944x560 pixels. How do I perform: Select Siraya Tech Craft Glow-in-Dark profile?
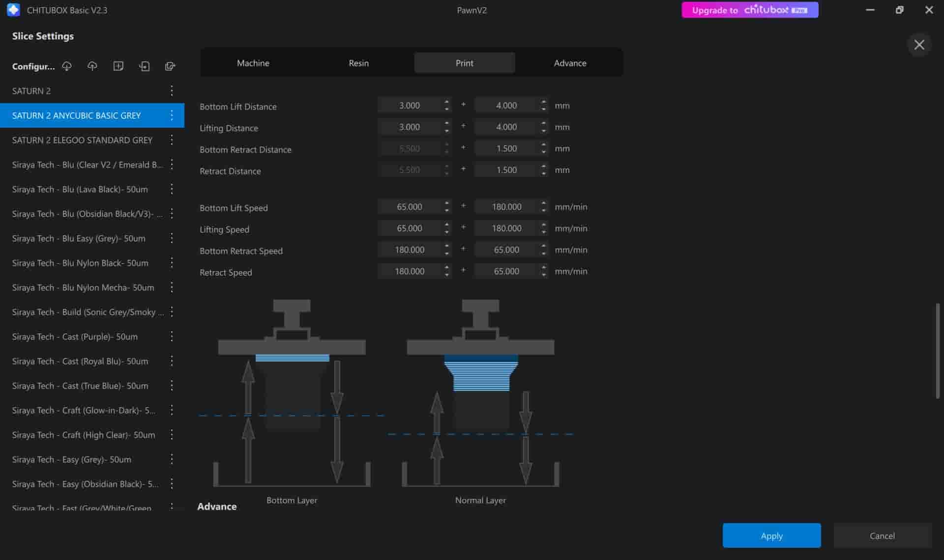click(92, 410)
